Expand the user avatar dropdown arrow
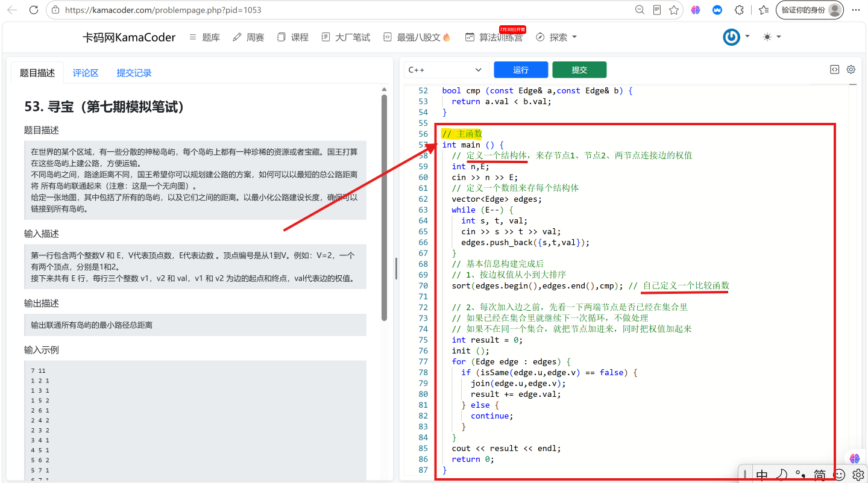Image resolution: width=868 pixels, height=483 pixels. pyautogui.click(x=747, y=36)
